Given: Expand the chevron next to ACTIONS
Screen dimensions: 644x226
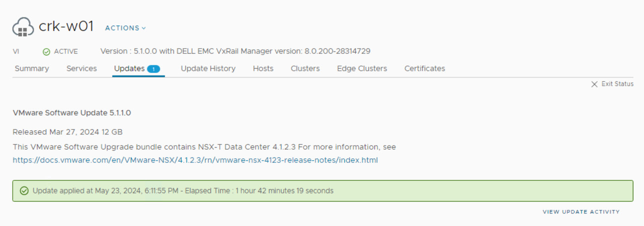Looking at the screenshot, I should click(x=144, y=28).
